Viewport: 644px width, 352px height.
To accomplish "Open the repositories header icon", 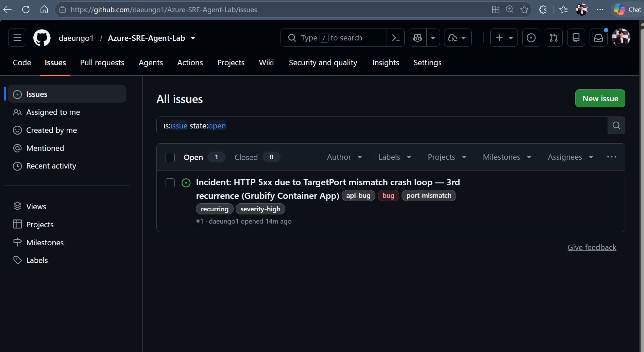I will (x=576, y=38).
